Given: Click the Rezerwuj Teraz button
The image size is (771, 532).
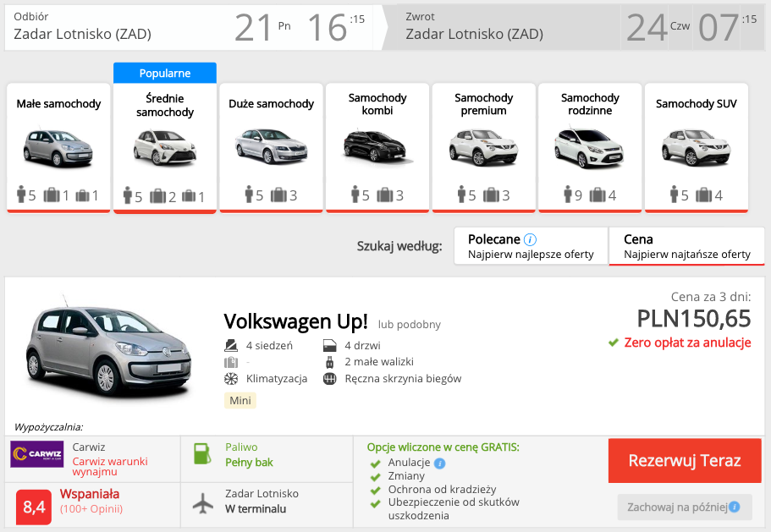Looking at the screenshot, I should click(x=685, y=461).
